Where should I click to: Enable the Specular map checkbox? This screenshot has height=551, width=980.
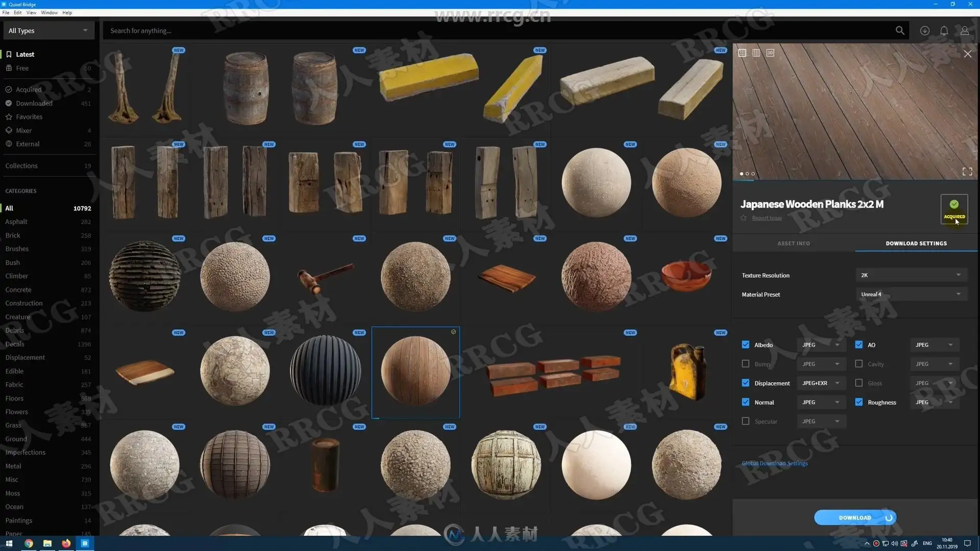[x=745, y=421]
